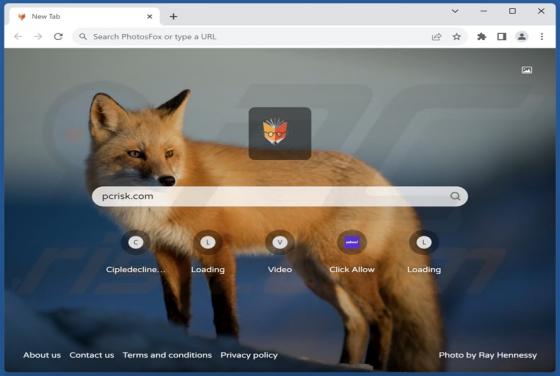Open the Privacy policy link
The height and width of the screenshot is (376, 560).
(249, 355)
